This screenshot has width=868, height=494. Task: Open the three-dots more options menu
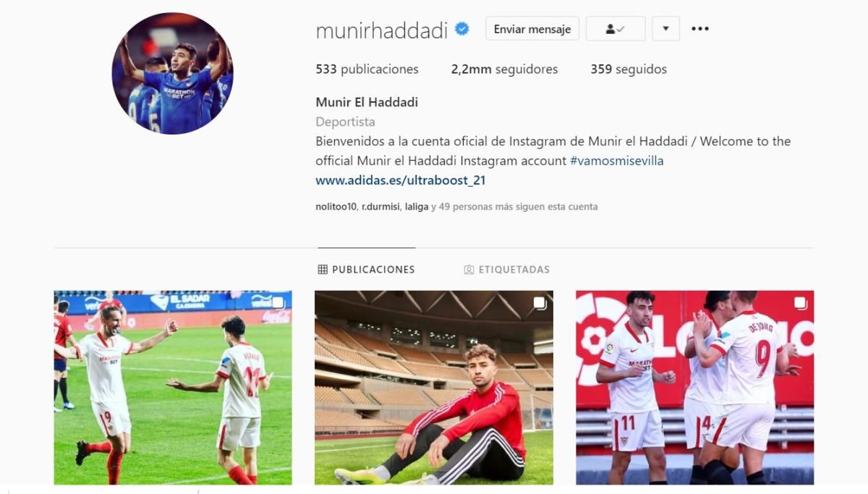(699, 29)
